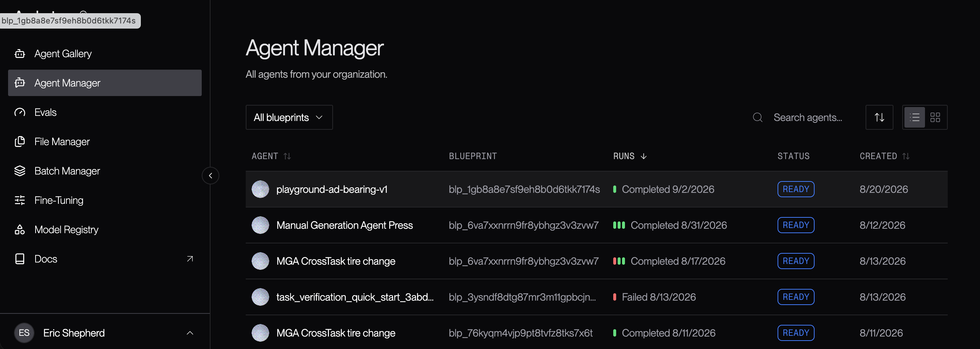Click READY badge on the 8/11/2026 row
The image size is (980, 349).
[796, 333]
